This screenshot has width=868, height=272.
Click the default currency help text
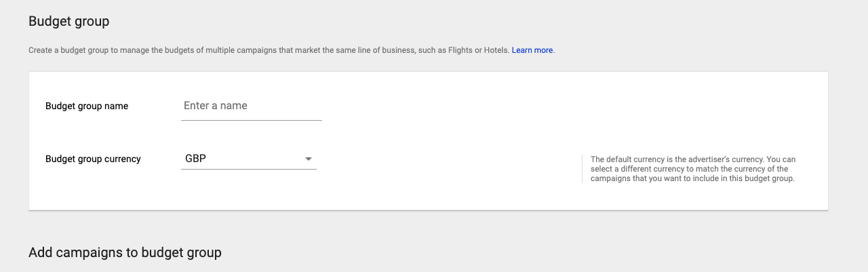click(x=693, y=169)
